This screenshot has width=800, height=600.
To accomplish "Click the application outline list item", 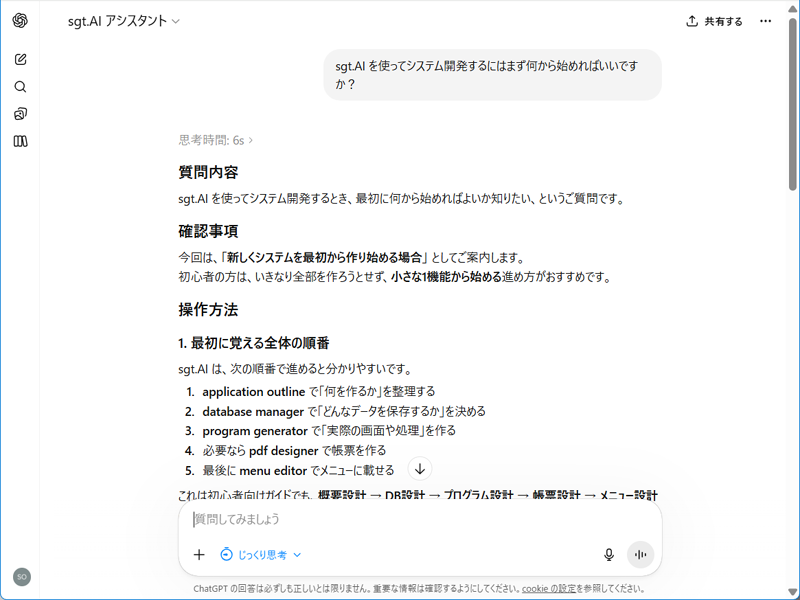I will (310, 392).
